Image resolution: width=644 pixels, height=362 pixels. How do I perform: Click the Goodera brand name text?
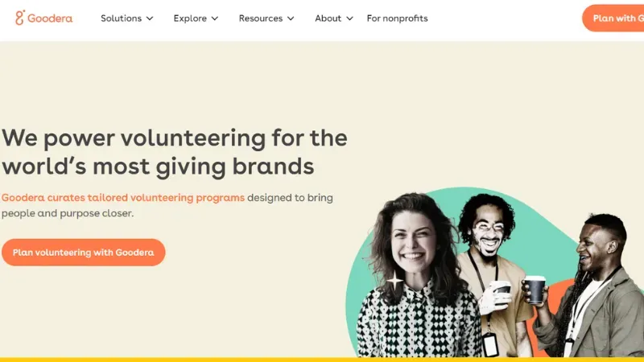[50, 19]
